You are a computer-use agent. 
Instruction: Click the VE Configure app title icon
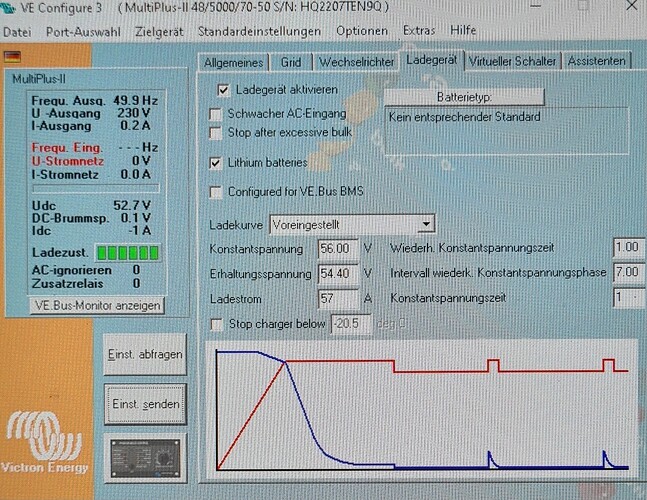(7, 8)
